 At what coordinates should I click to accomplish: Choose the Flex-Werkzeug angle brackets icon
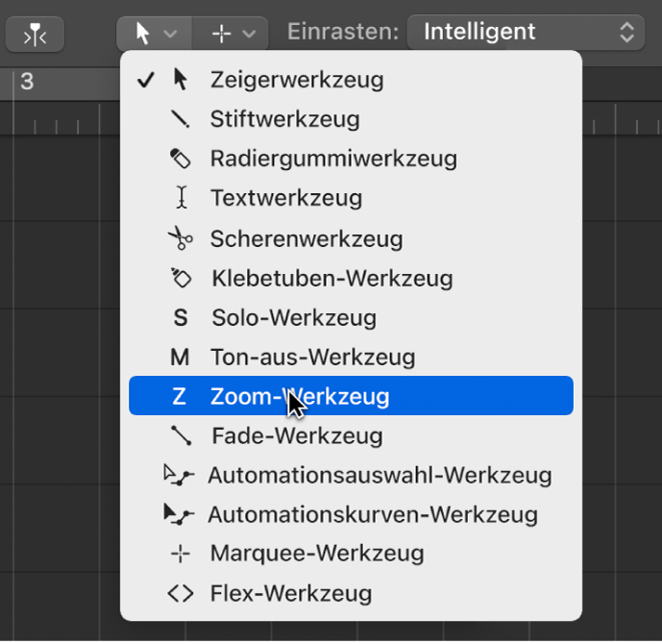coord(181,593)
